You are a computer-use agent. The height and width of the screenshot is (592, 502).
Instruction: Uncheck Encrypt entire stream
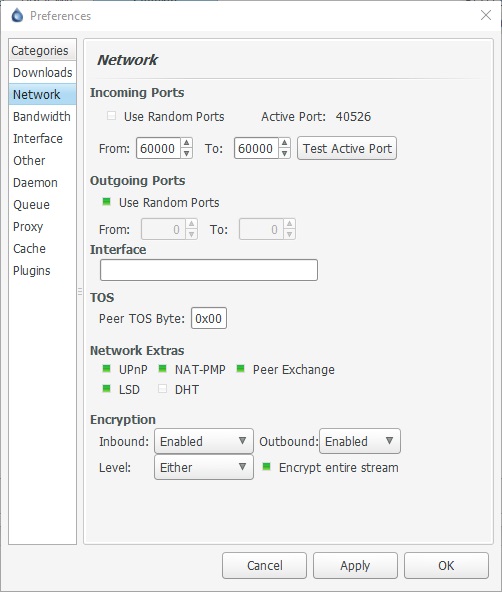point(266,467)
